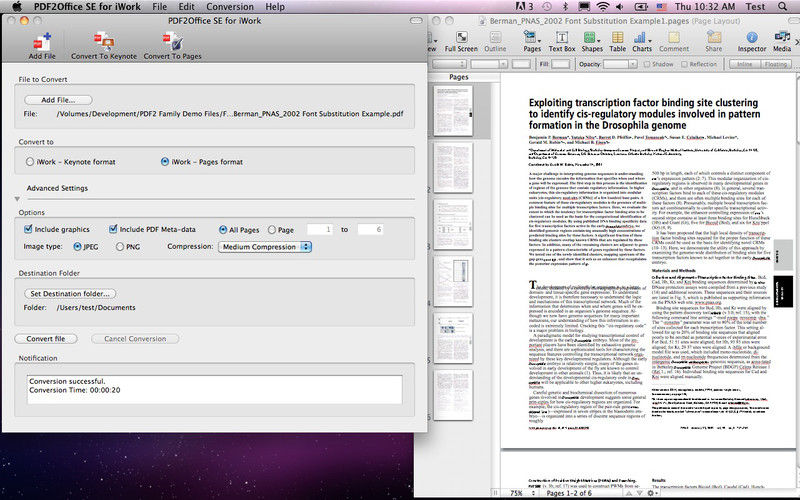The height and width of the screenshot is (500, 800).
Task: Click the Floating button in Pages format bar
Action: tap(776, 64)
